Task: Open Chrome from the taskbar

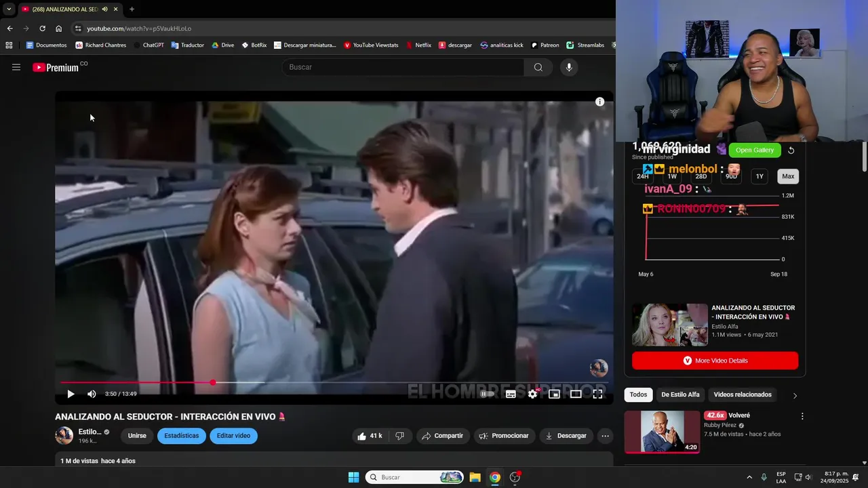Action: point(495,477)
